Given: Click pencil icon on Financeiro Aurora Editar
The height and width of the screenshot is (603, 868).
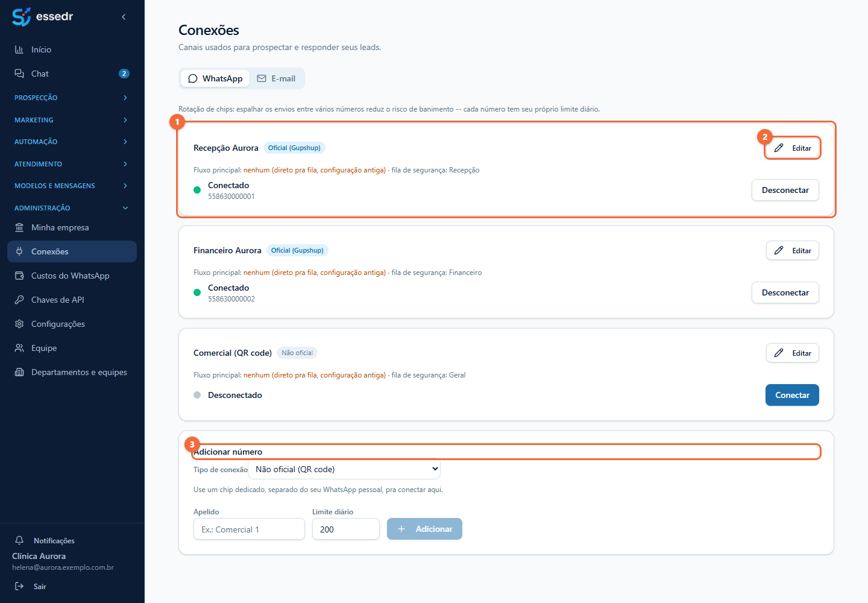Looking at the screenshot, I should coord(779,250).
